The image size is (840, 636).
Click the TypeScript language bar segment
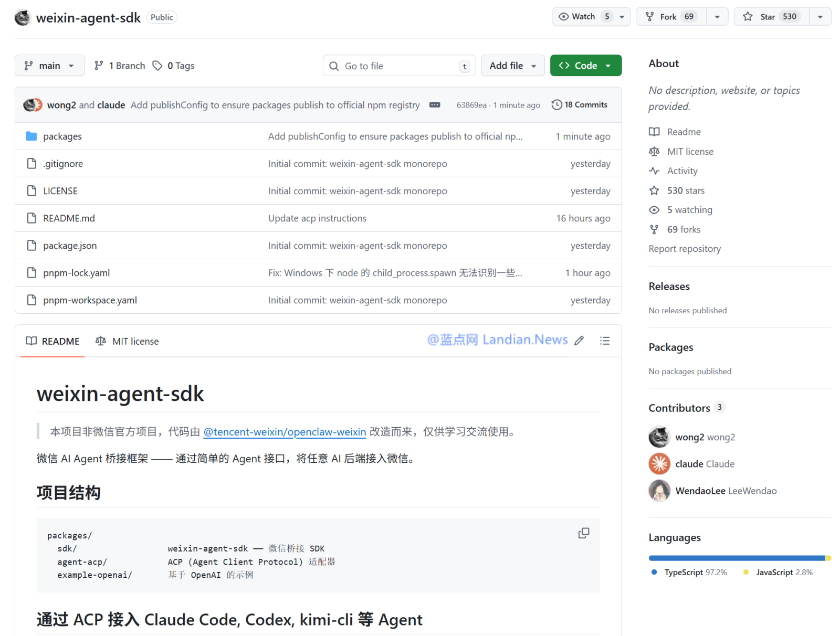(x=736, y=558)
